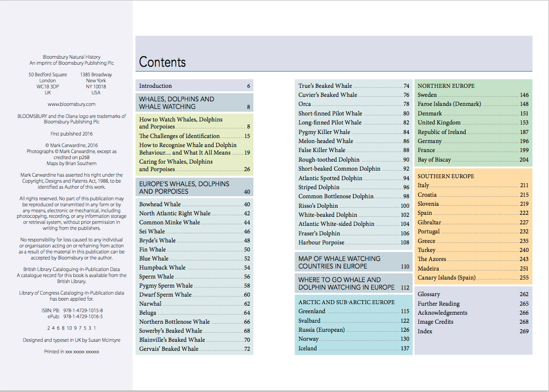The image size is (549, 392).
Task: Click the Sowerby's Beaked Whale entry
Action: [194, 331]
